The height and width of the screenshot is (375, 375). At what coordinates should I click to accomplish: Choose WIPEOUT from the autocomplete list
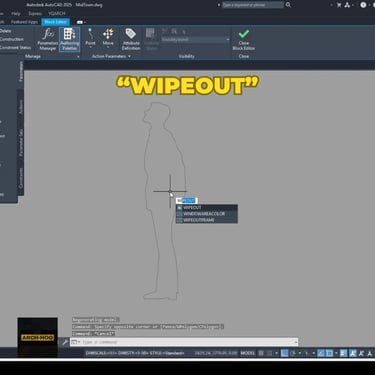(x=207, y=208)
